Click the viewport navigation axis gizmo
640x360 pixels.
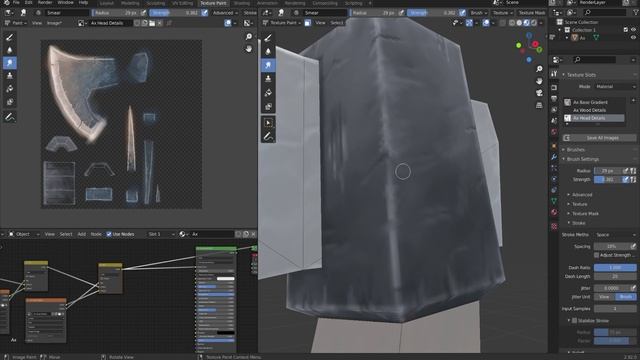529,47
